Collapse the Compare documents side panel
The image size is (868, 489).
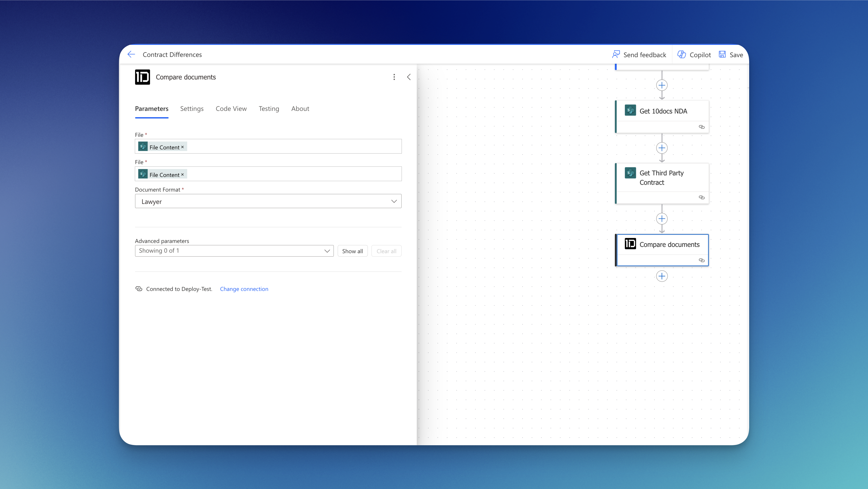[409, 77]
